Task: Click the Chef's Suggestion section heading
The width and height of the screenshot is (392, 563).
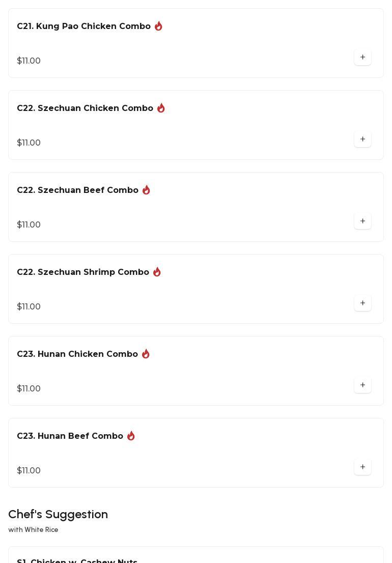Action: 58,514
